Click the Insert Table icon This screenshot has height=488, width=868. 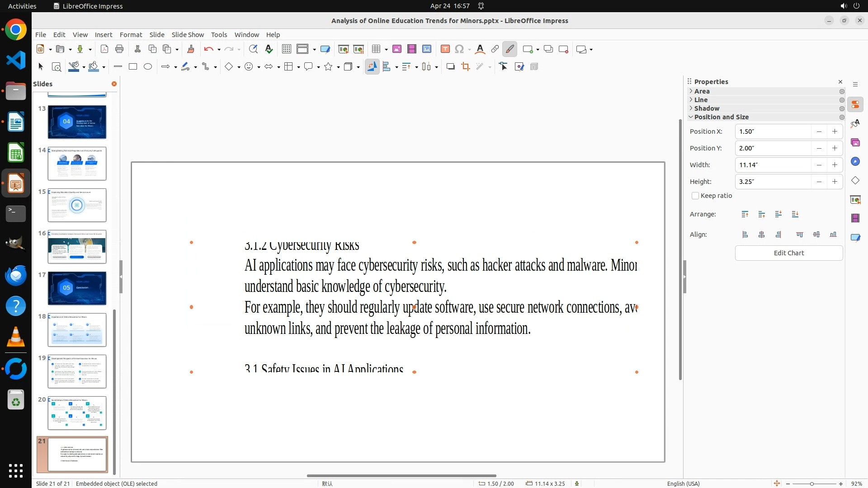[375, 49]
